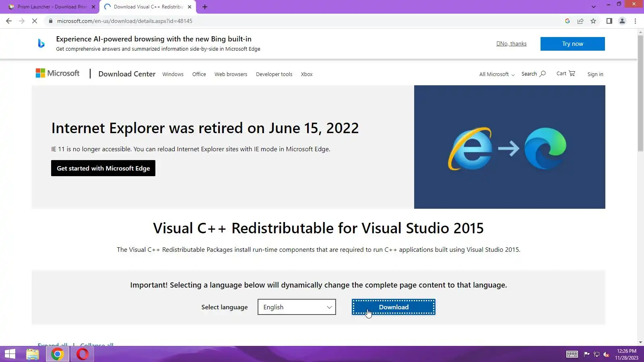The height and width of the screenshot is (362, 644).
Task: Open the Developer tools nav item
Action: [274, 74]
